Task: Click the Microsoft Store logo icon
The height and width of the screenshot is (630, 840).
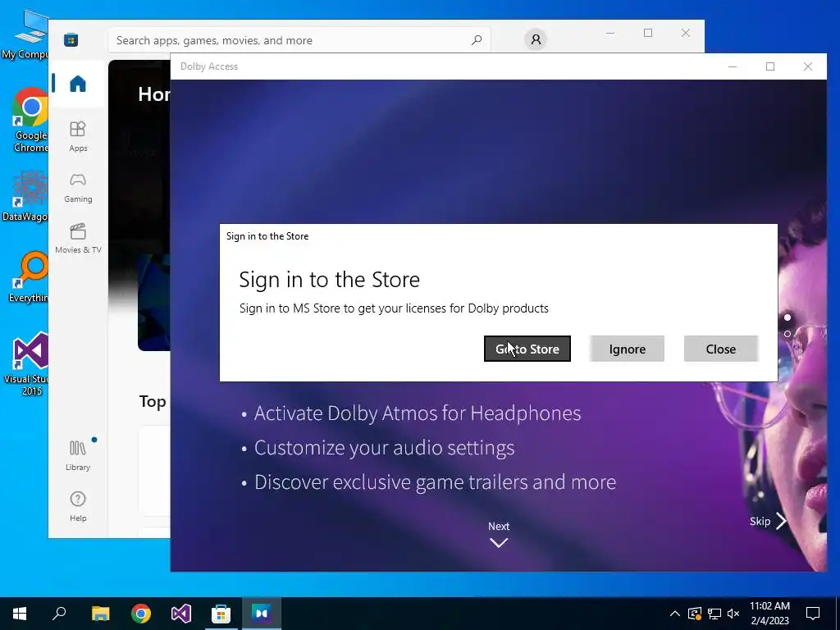Action: point(71,40)
